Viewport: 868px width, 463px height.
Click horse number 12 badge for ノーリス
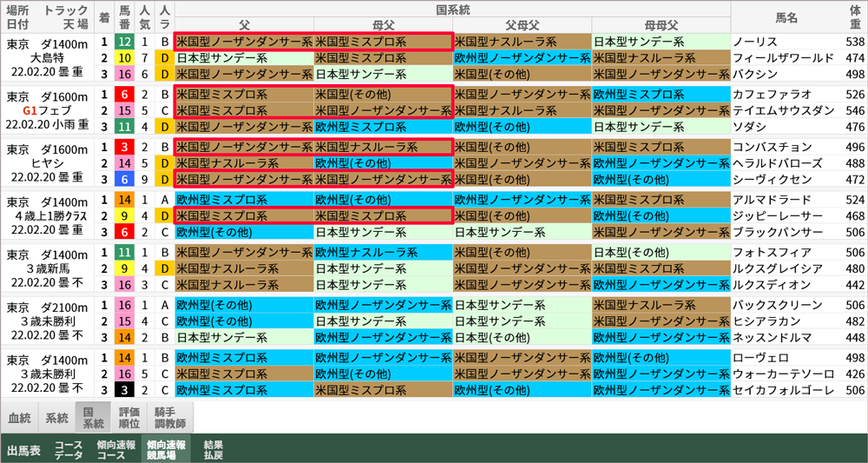pyautogui.click(x=125, y=42)
